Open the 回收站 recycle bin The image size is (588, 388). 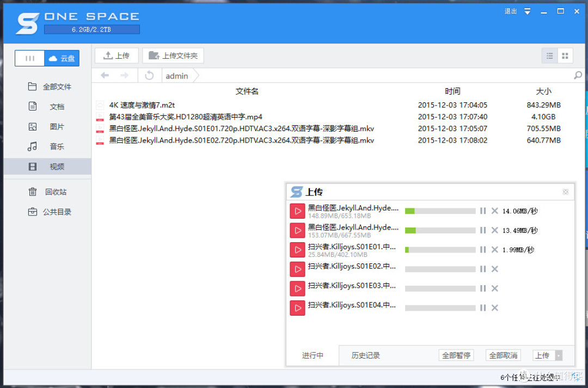coord(47,192)
